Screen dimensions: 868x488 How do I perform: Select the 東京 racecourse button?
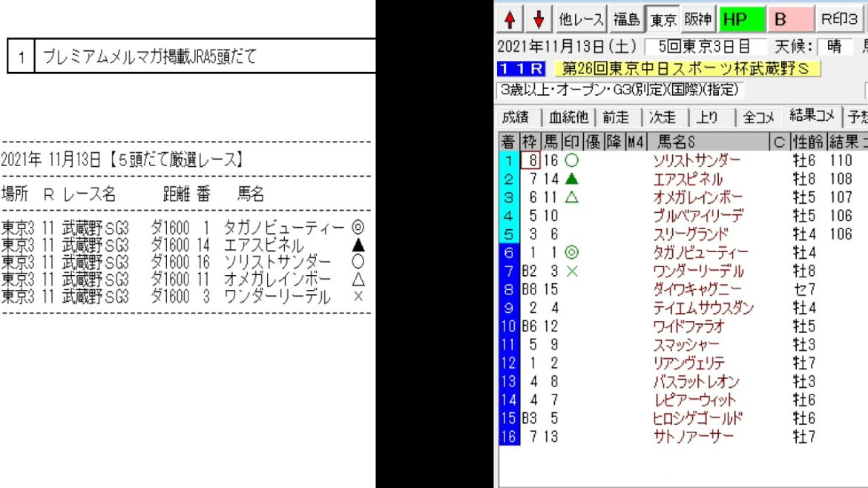tap(662, 20)
